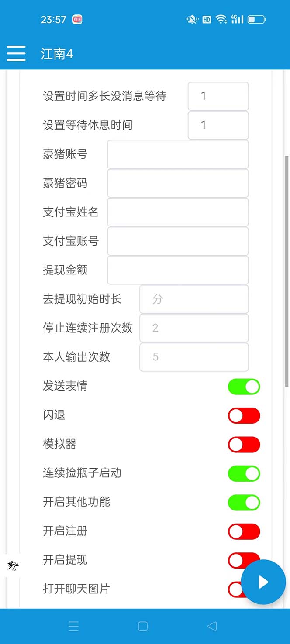The height and width of the screenshot is (644, 290).
Task: Tap the muted bell status icon
Action: pos(190,19)
